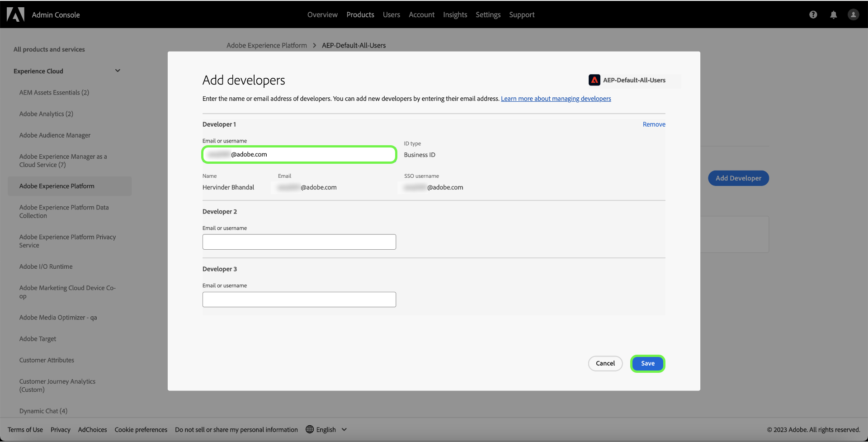Save the added developers

pos(648,364)
